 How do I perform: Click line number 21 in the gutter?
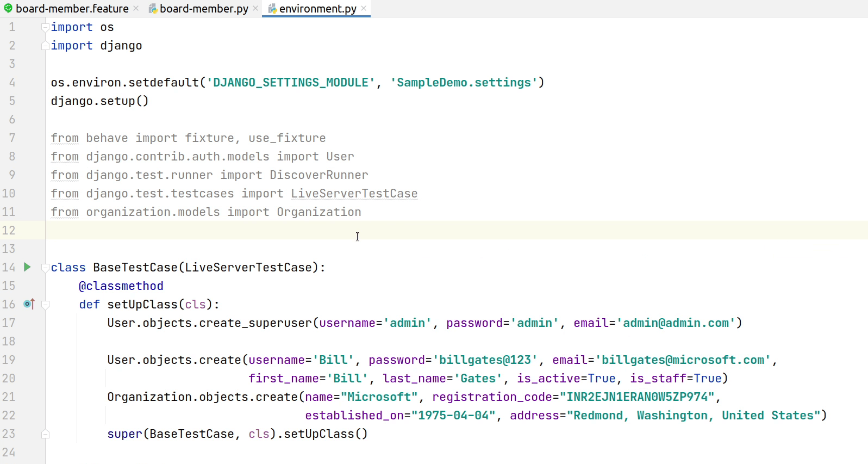(9, 397)
